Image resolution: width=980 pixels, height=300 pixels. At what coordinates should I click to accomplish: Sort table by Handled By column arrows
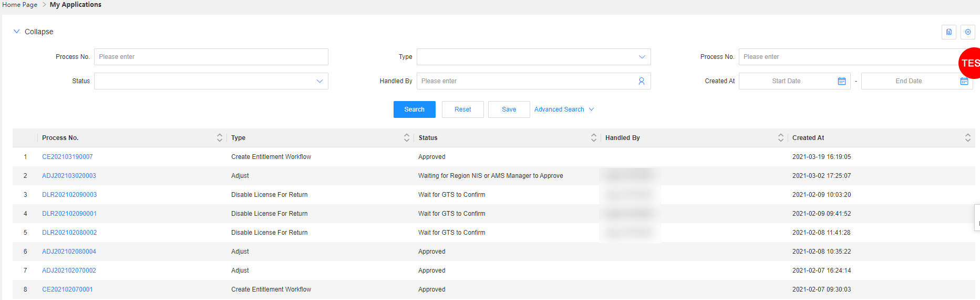pyautogui.click(x=780, y=138)
